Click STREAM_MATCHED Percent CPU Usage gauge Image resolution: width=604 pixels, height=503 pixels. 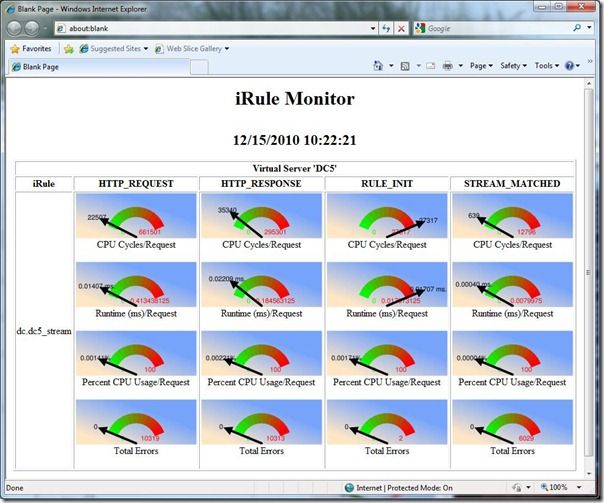pos(512,353)
